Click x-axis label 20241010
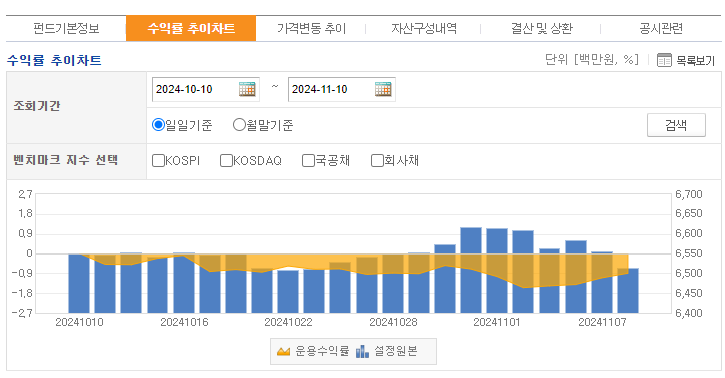Image resolution: width=725 pixels, height=378 pixels. (x=80, y=323)
